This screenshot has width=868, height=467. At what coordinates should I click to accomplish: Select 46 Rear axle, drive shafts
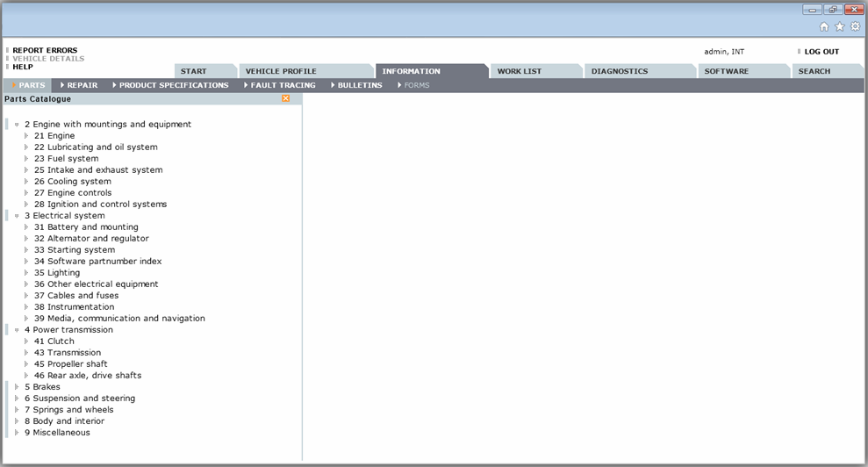[88, 376]
